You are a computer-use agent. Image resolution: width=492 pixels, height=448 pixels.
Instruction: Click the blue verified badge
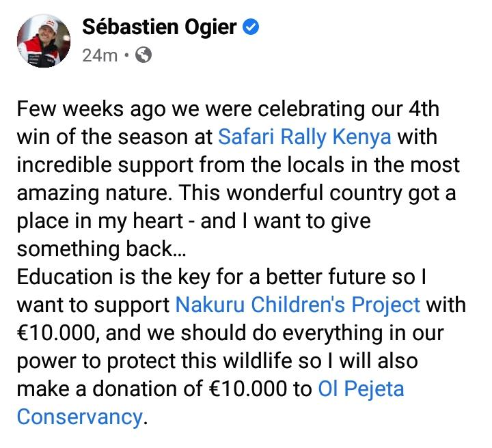pos(251,27)
